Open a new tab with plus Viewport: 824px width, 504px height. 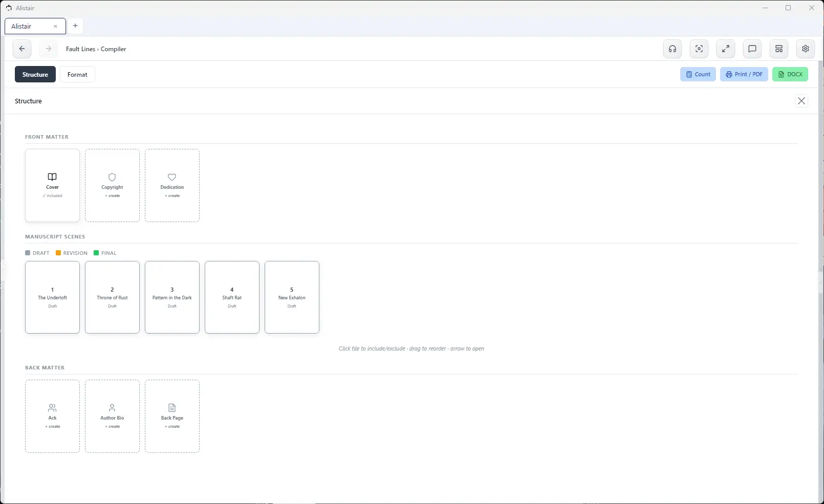[75, 26]
